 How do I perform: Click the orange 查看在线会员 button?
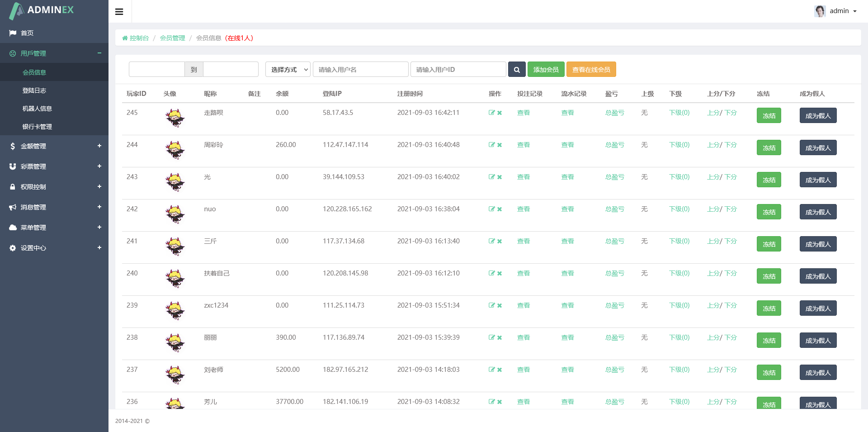click(591, 70)
